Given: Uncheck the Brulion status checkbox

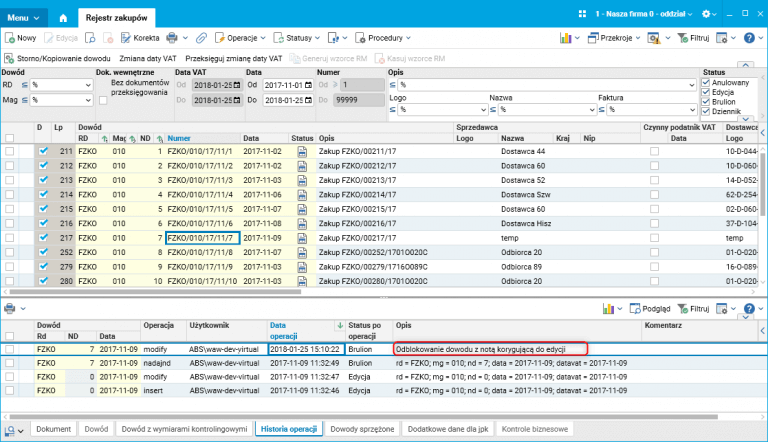Looking at the screenshot, I should coord(707,102).
